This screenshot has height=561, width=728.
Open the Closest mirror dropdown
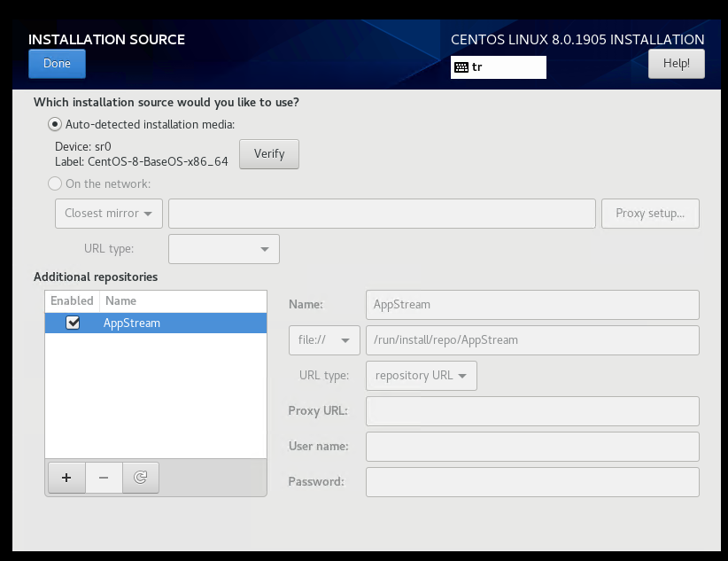pyautogui.click(x=109, y=214)
